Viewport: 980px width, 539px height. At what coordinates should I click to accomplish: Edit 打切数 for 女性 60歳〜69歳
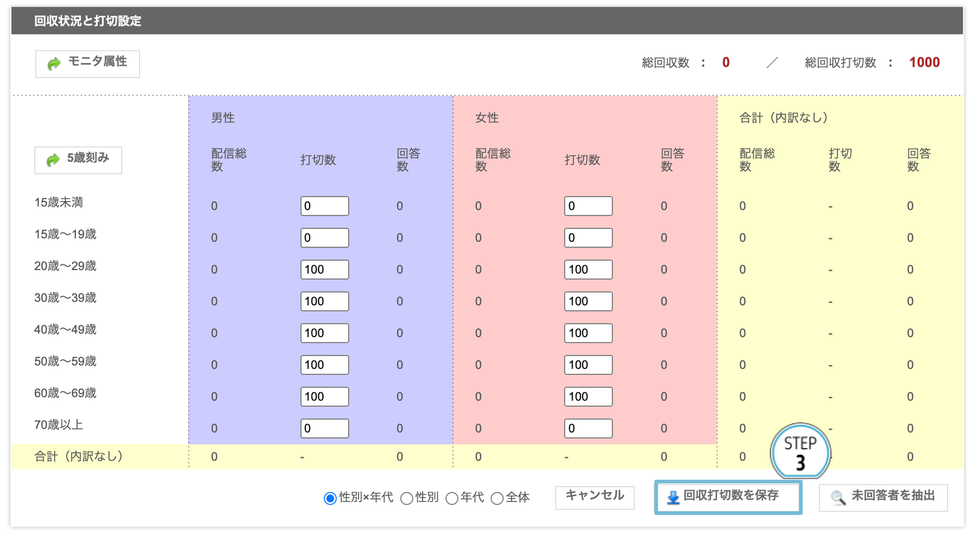click(588, 397)
